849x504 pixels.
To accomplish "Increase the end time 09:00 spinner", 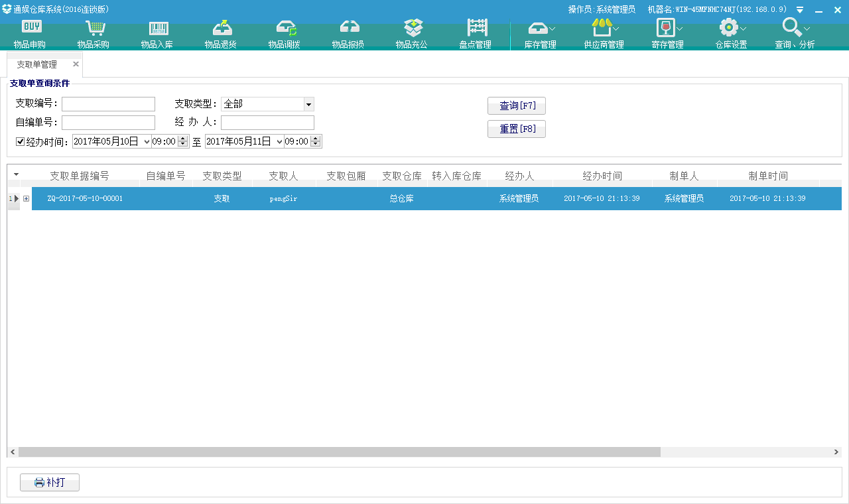I will click(x=316, y=138).
